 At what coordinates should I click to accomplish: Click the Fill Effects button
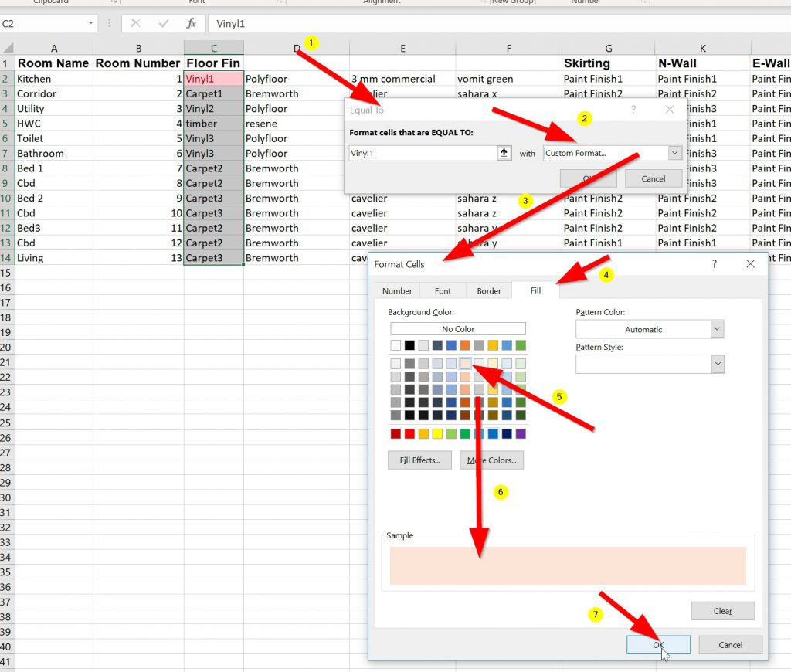pos(419,460)
